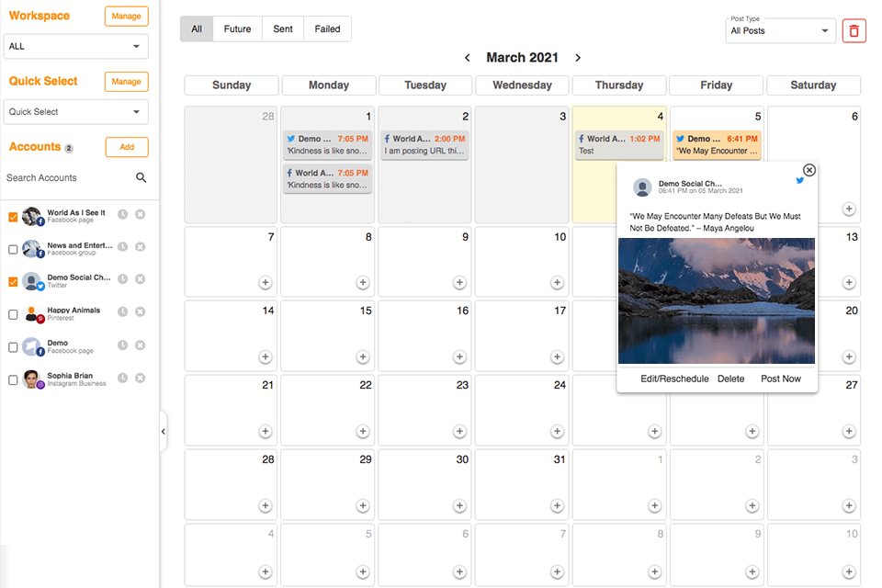Remove News and Entert... account
Image resolution: width=882 pixels, height=588 pixels.
tap(140, 246)
